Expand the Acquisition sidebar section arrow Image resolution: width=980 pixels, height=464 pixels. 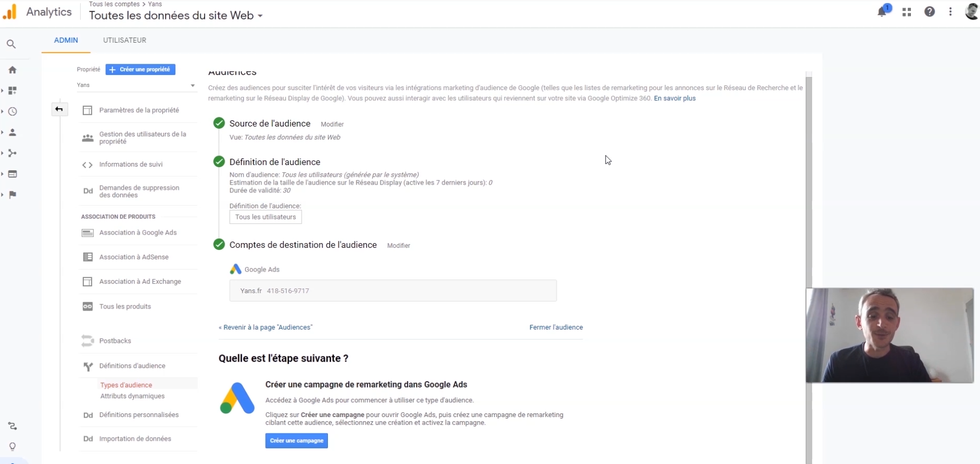click(3, 153)
